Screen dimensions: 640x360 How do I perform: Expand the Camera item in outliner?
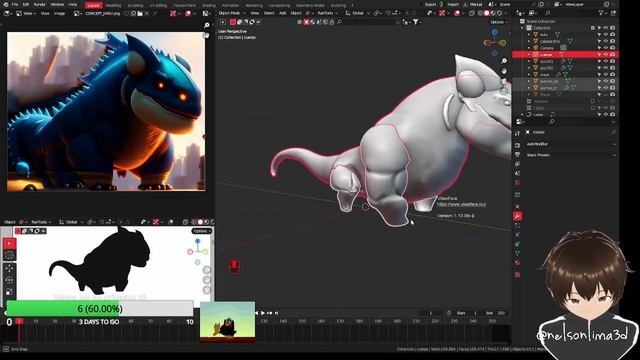click(x=529, y=48)
